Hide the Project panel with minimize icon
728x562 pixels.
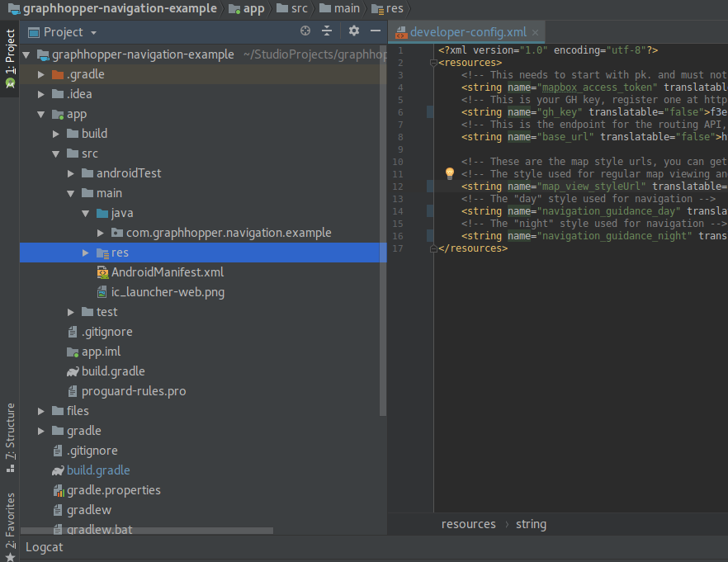pos(376,31)
